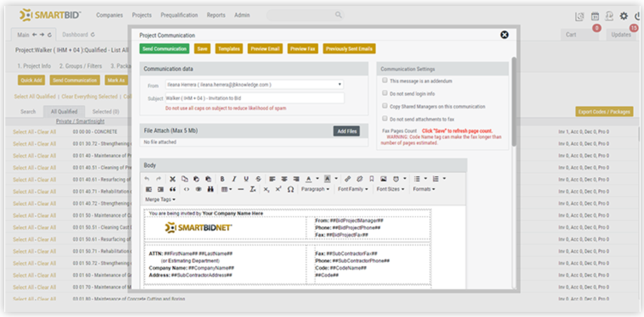Image resolution: width=644 pixels, height=317 pixels.
Task: Open the table insert dropdown
Action: click(227, 189)
